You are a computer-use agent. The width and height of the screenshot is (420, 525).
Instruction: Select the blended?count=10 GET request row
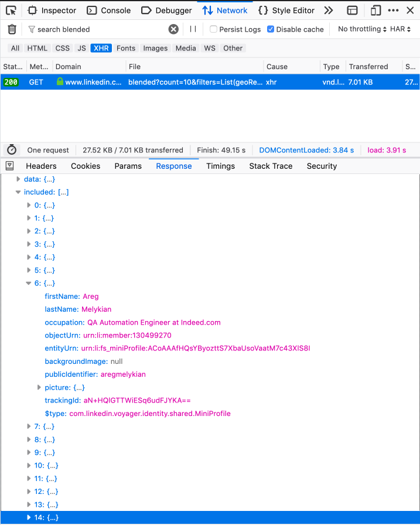point(210,82)
